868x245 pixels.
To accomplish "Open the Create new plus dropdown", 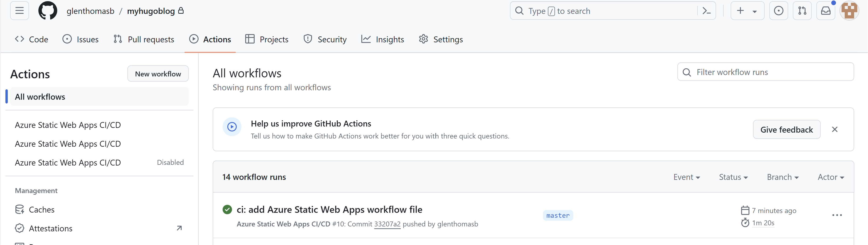I will click(x=747, y=11).
